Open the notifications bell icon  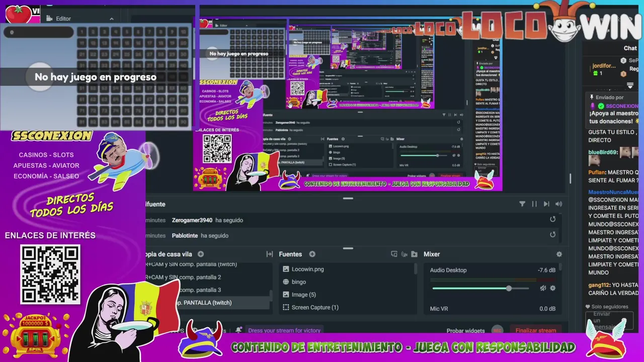click(238, 330)
